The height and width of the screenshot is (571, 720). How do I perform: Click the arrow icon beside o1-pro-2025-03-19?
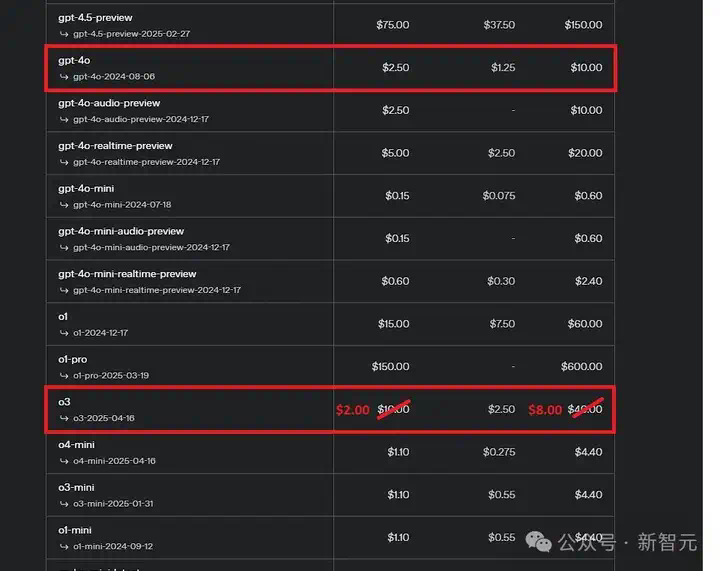pyautogui.click(x=64, y=375)
